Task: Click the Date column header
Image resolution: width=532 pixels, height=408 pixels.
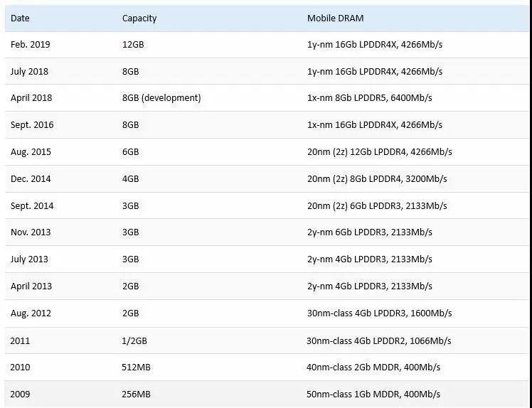Action: 20,18
